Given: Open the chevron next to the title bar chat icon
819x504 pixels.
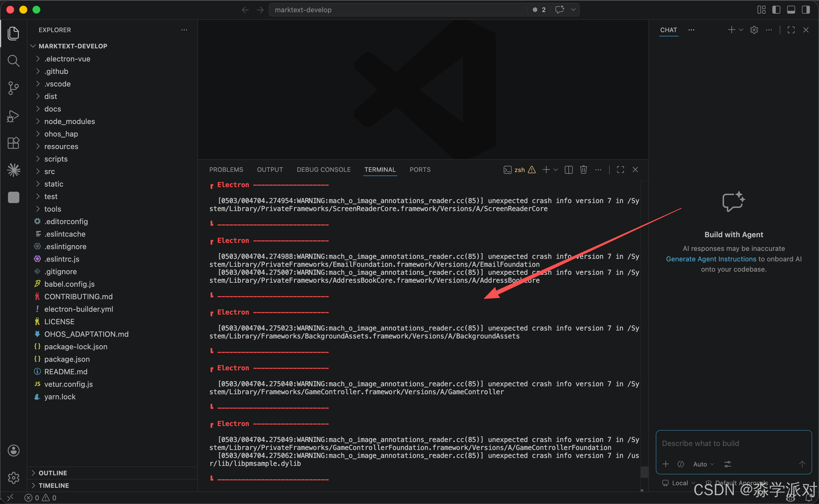Looking at the screenshot, I should [x=573, y=10].
